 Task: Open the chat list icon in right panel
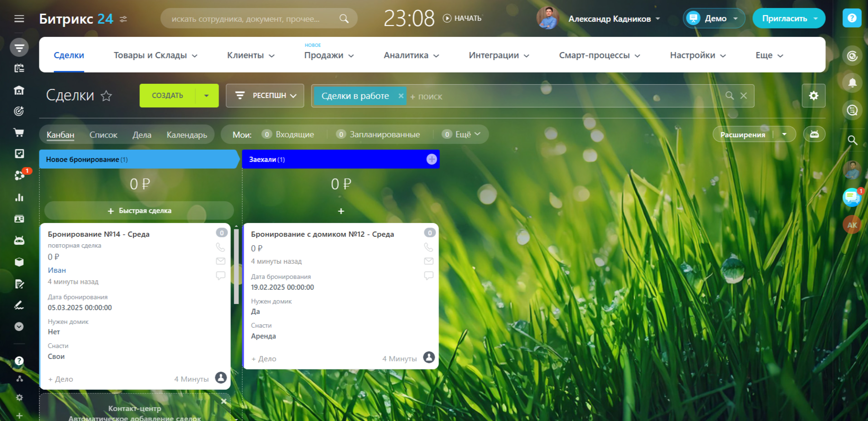point(852,110)
